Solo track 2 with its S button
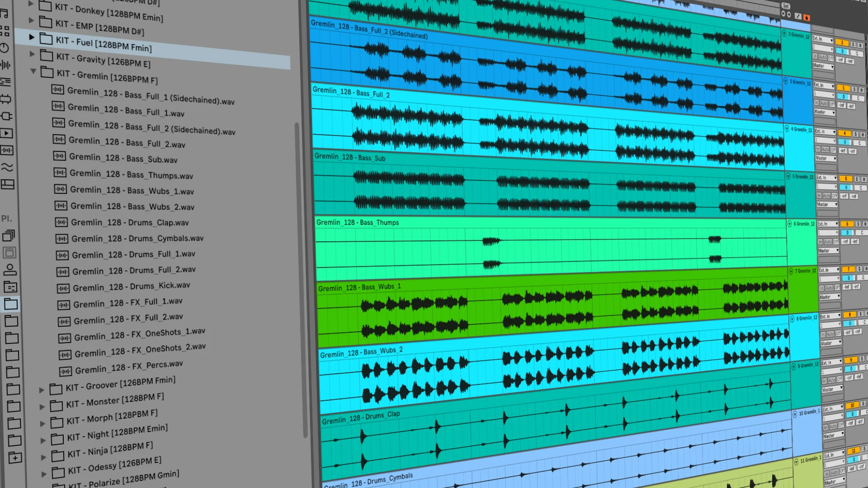The height and width of the screenshot is (488, 868). point(853,44)
